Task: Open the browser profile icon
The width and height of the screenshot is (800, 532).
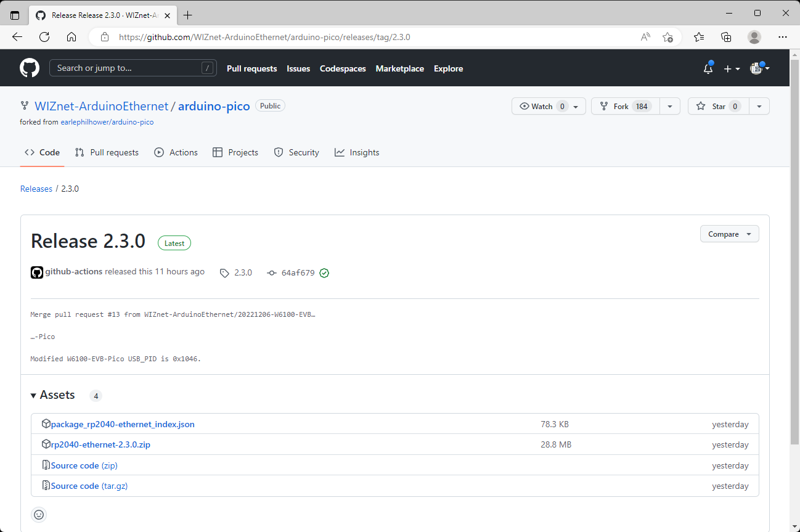Action: [754, 37]
